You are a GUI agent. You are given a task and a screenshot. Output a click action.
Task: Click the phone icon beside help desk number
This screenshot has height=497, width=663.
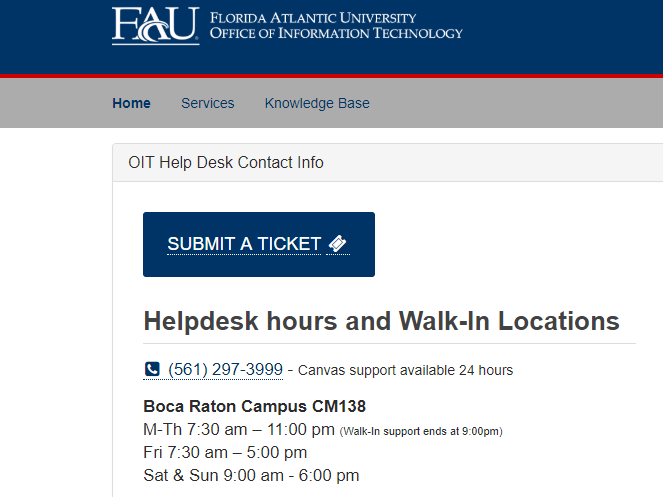tap(152, 370)
